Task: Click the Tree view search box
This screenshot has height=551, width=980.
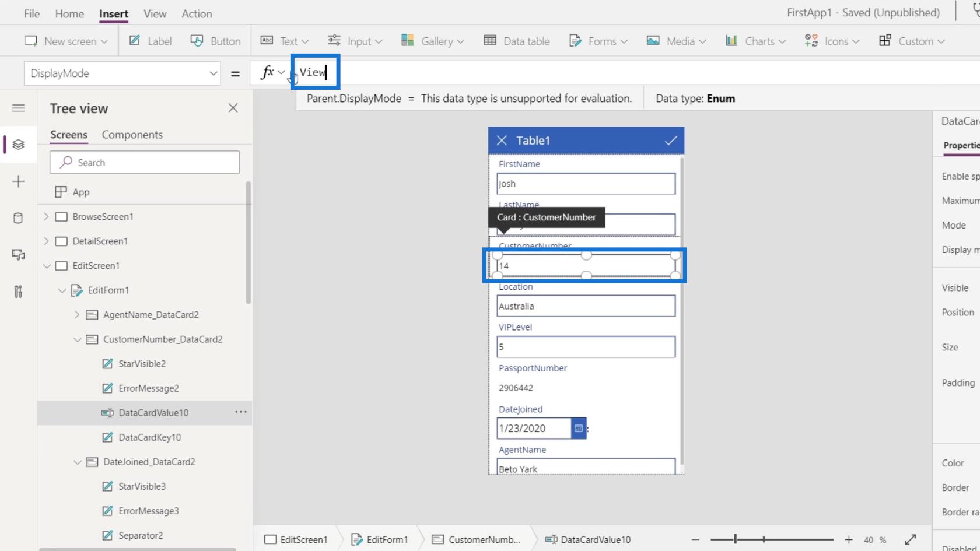Action: coord(145,162)
